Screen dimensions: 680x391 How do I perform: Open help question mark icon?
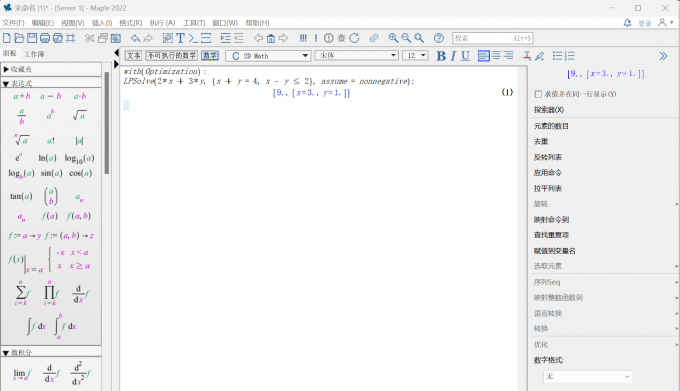(439, 38)
